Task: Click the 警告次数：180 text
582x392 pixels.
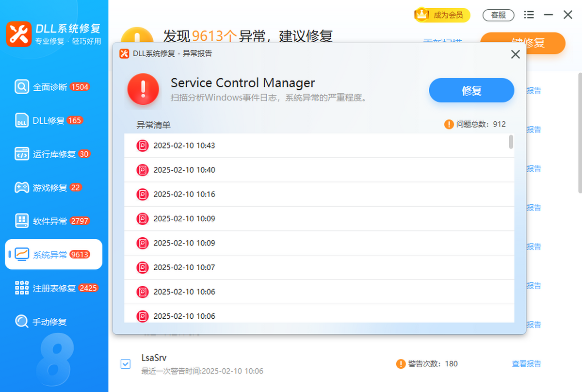Action: pos(433,364)
